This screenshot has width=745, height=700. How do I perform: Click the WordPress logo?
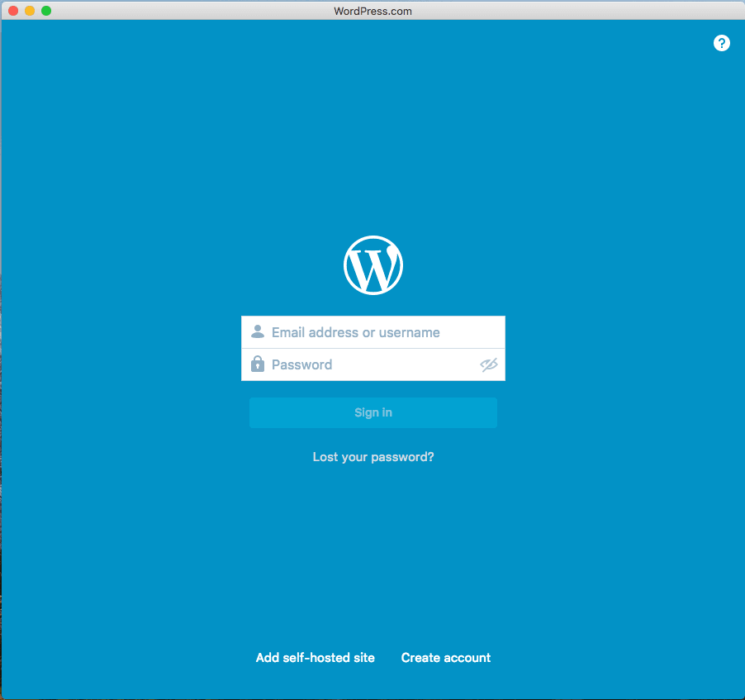click(x=373, y=265)
